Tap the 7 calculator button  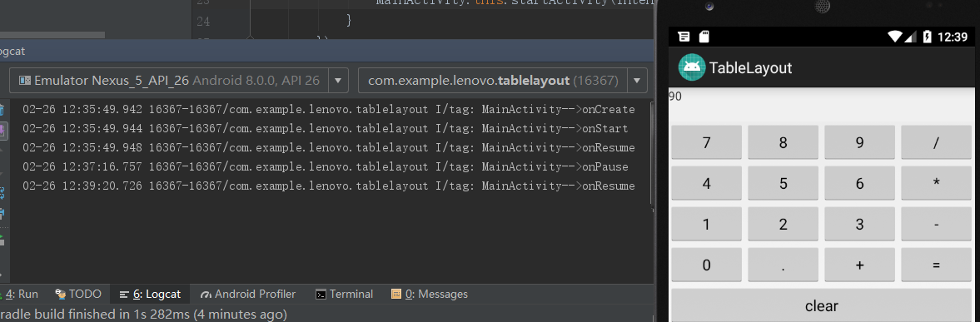[706, 143]
